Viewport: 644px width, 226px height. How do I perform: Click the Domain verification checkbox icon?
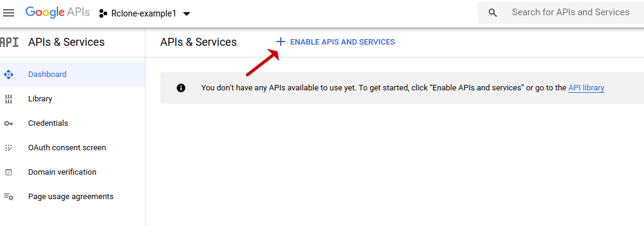[x=9, y=172]
